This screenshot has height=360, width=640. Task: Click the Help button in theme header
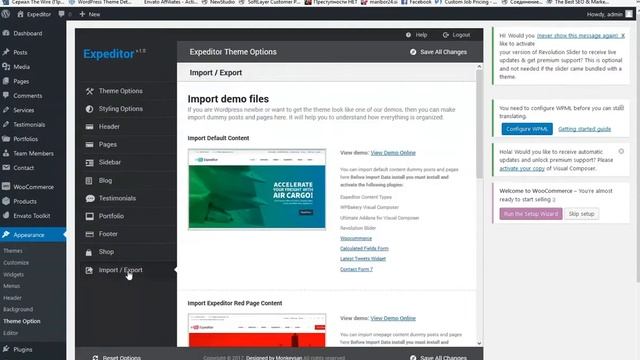point(416,35)
